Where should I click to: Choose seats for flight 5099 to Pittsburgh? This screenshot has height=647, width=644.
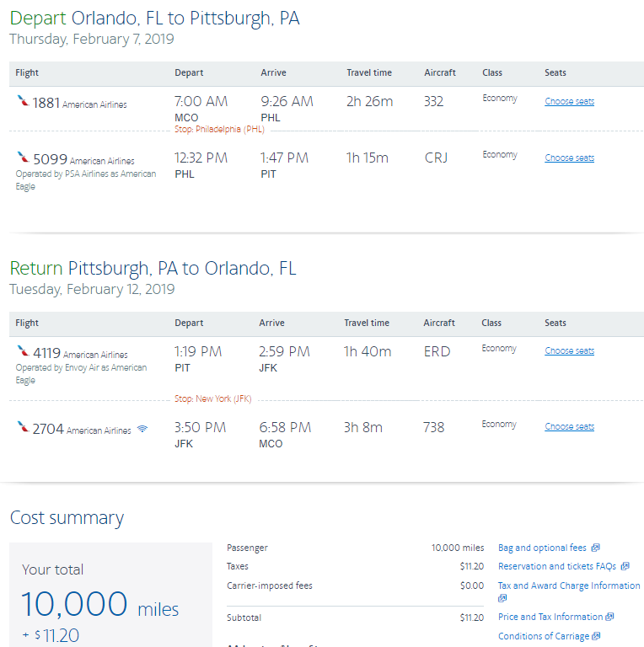569,158
